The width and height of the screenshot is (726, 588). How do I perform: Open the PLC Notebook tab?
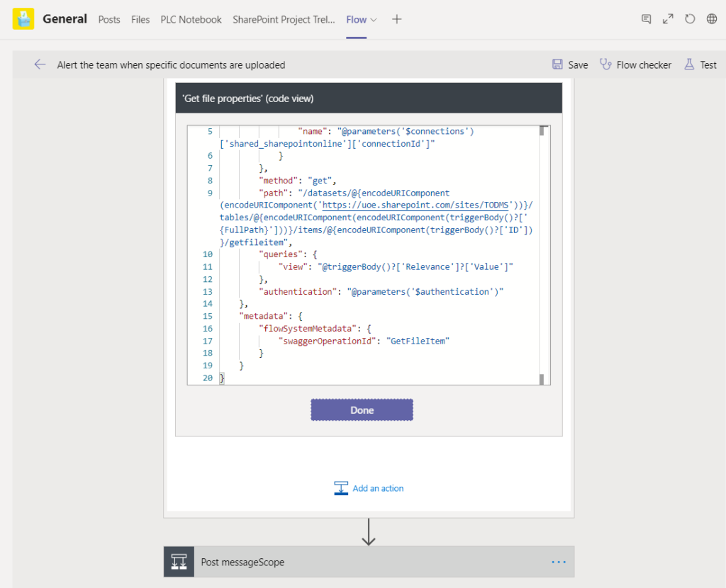(x=191, y=20)
